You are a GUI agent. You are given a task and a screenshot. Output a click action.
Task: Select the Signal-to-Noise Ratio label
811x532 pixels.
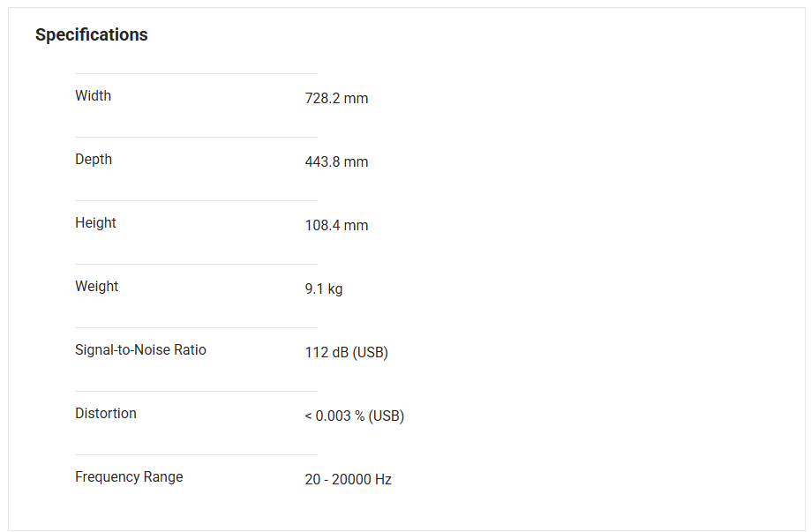140,350
